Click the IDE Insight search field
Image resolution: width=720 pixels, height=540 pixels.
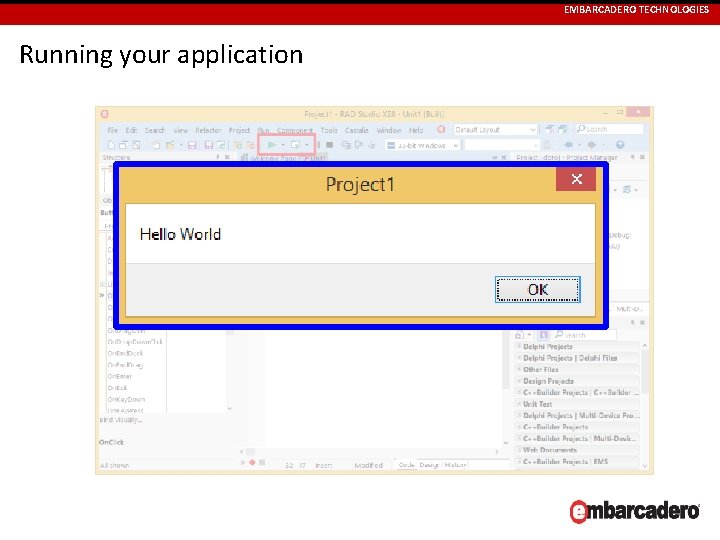[609, 129]
